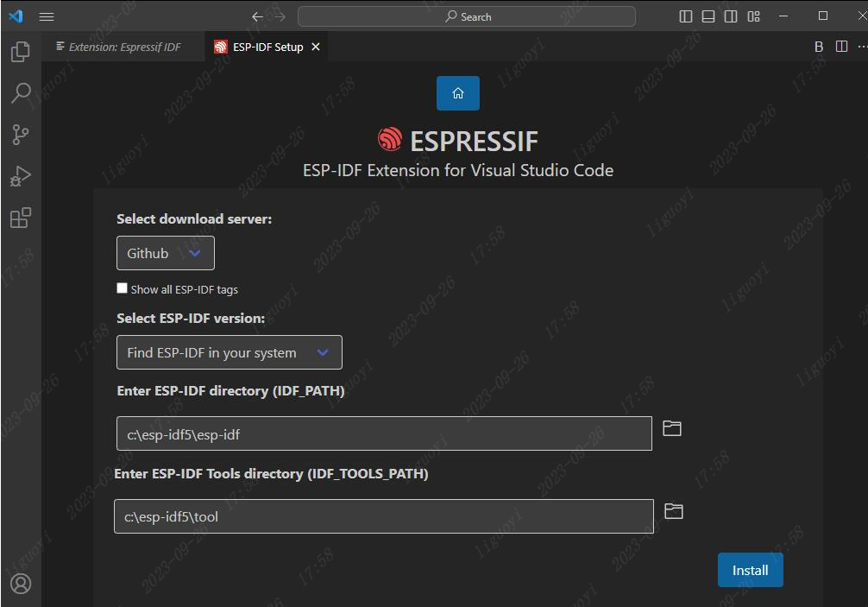868x607 pixels.
Task: Browse folder for ESP-IDF directory
Action: pos(672,428)
